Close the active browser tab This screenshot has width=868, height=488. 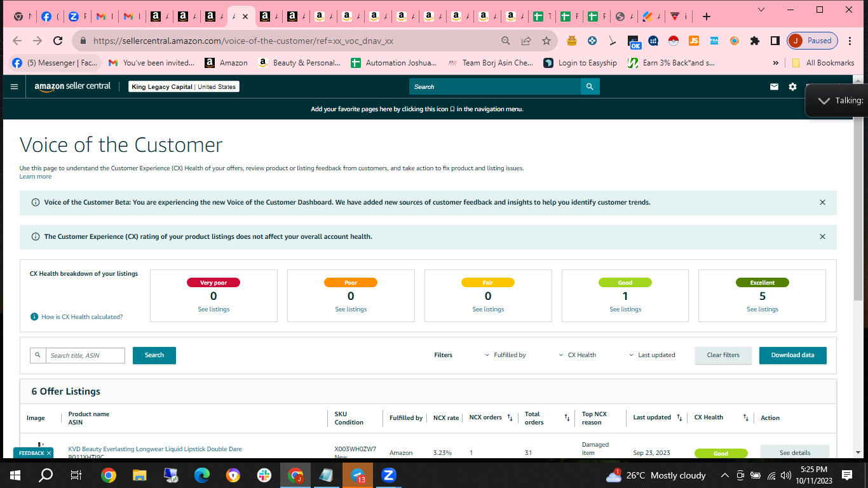pos(245,17)
